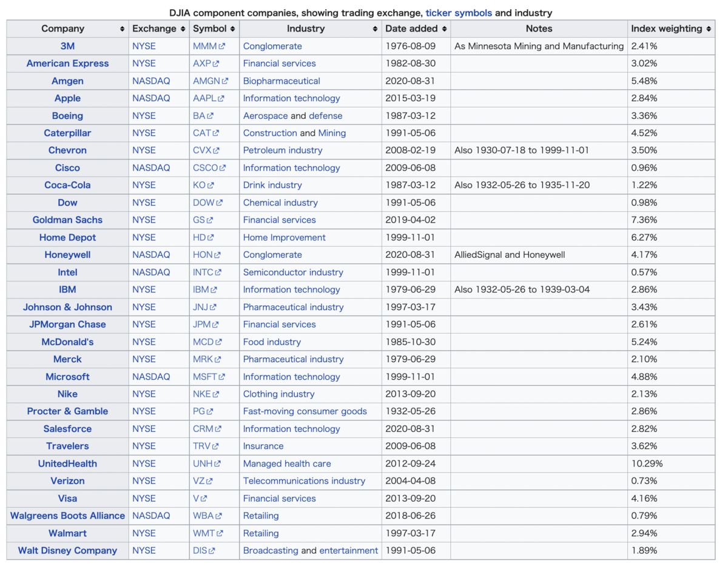Click the Home Improvement link
Viewport: 728px width, 566px height.
click(285, 238)
